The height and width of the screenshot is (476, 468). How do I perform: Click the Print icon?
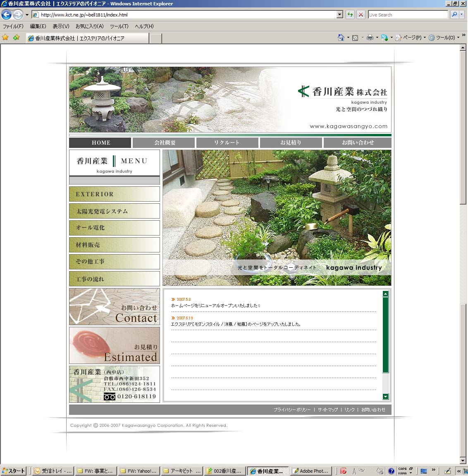tap(370, 38)
